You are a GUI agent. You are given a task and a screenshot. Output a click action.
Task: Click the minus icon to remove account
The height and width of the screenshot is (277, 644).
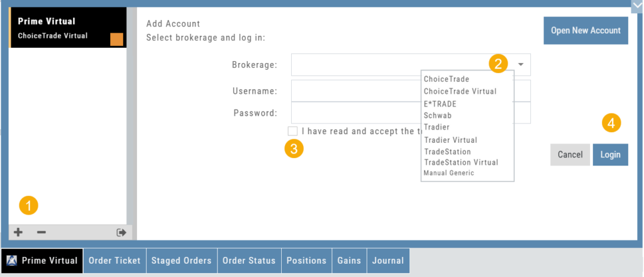coord(42,232)
